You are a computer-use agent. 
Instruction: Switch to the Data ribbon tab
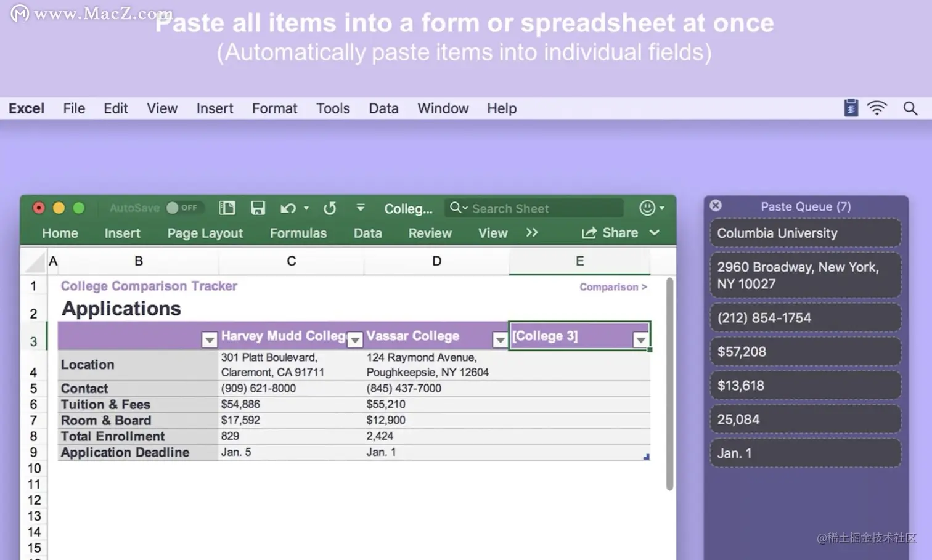[368, 233]
